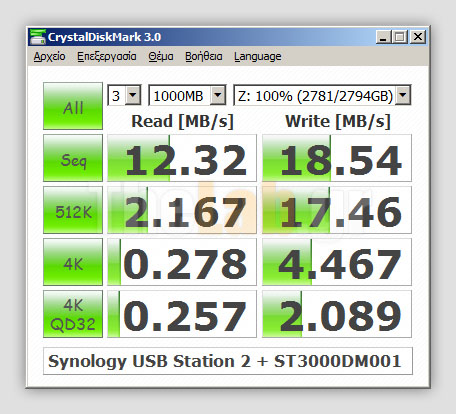Open the Θέμα menu
Screen dimensions: 456x414
coord(161,57)
